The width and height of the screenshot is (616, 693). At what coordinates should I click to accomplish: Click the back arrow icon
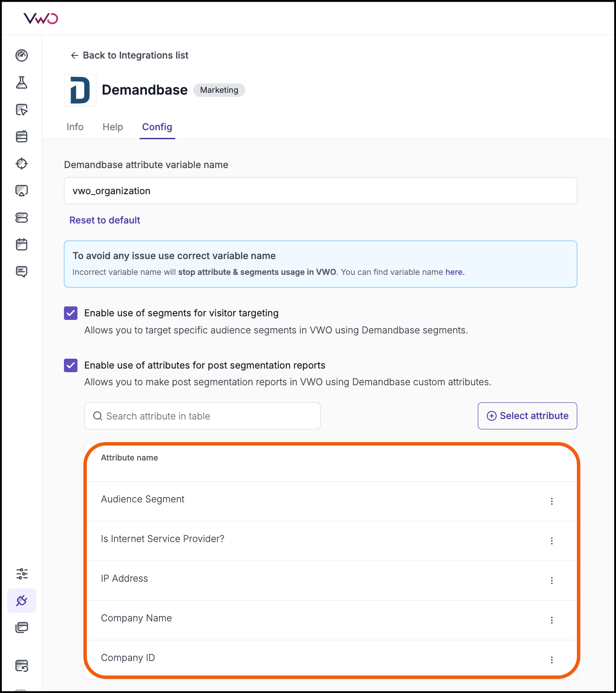[75, 55]
